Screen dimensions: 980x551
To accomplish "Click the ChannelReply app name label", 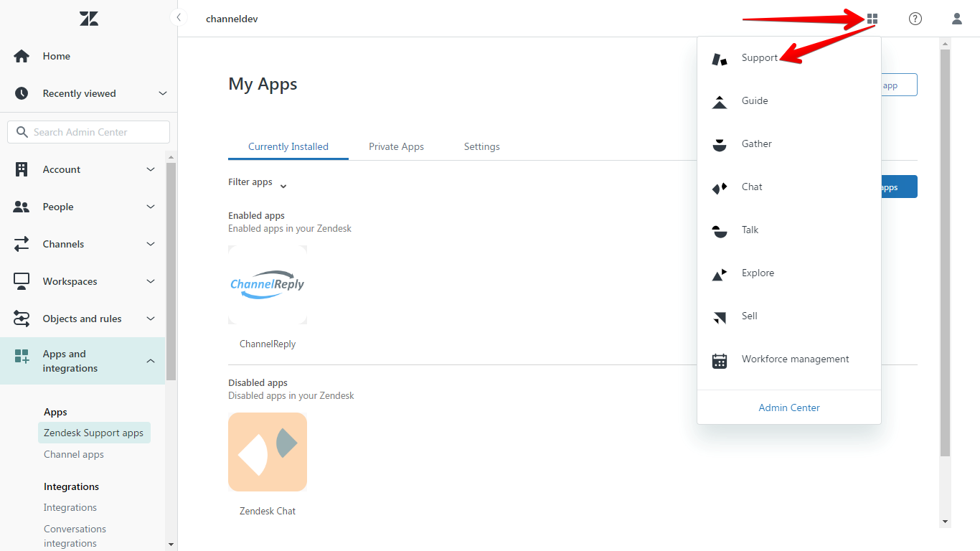I will [x=268, y=344].
